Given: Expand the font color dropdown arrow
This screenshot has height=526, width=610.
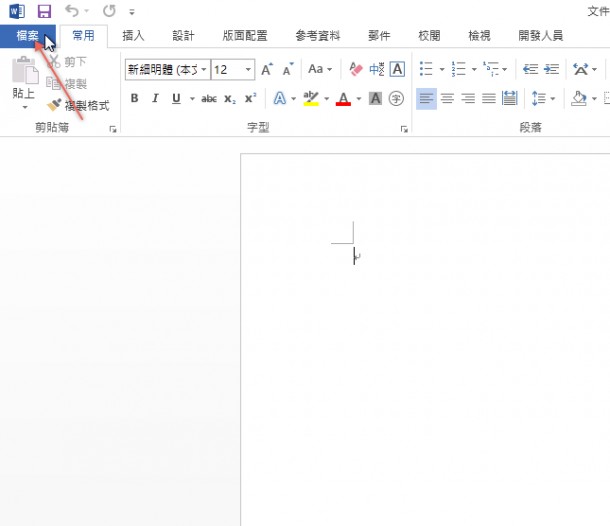Looking at the screenshot, I should tap(359, 98).
